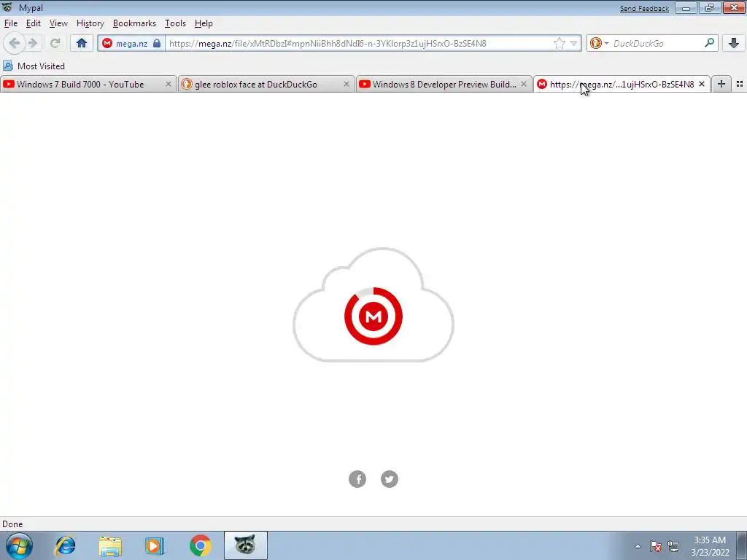
Task: Open the Facebook social icon
Action: tap(357, 479)
